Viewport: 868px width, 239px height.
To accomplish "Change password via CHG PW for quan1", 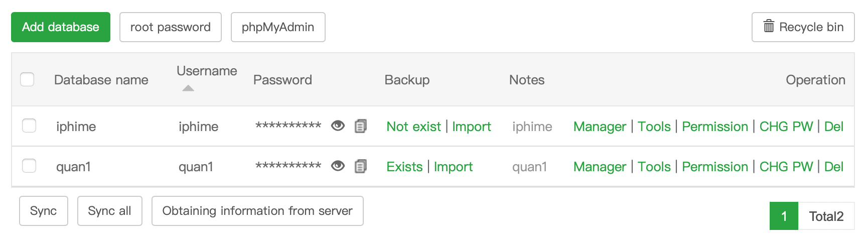I will pos(786,167).
